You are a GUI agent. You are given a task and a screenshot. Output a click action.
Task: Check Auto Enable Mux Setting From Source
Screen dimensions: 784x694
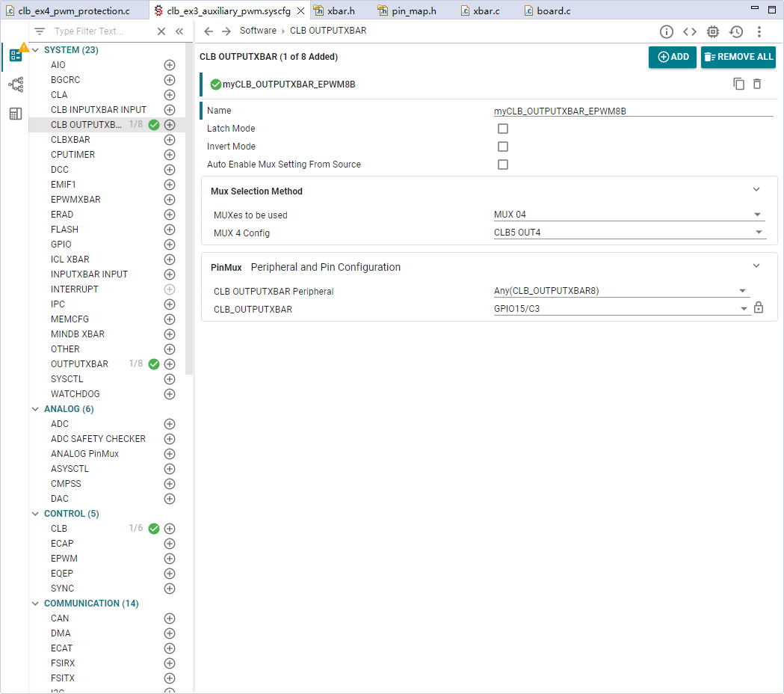point(503,165)
